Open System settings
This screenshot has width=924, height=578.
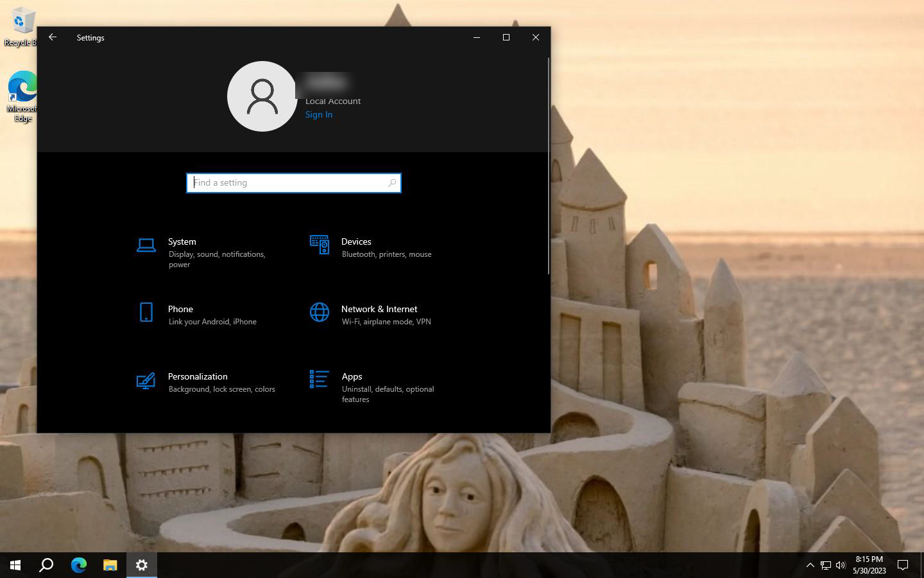point(182,241)
